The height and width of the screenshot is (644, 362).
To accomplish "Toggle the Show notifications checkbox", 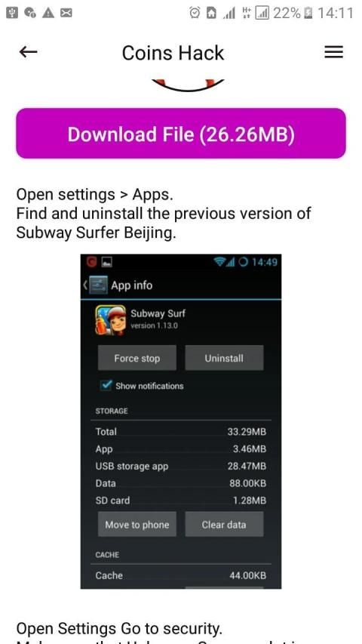I will point(106,386).
